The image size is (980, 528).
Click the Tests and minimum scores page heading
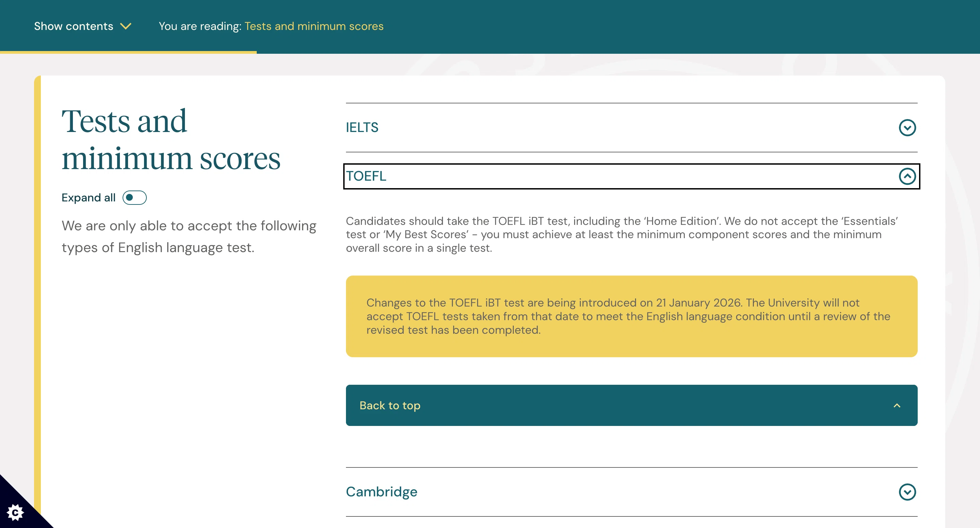click(x=171, y=139)
